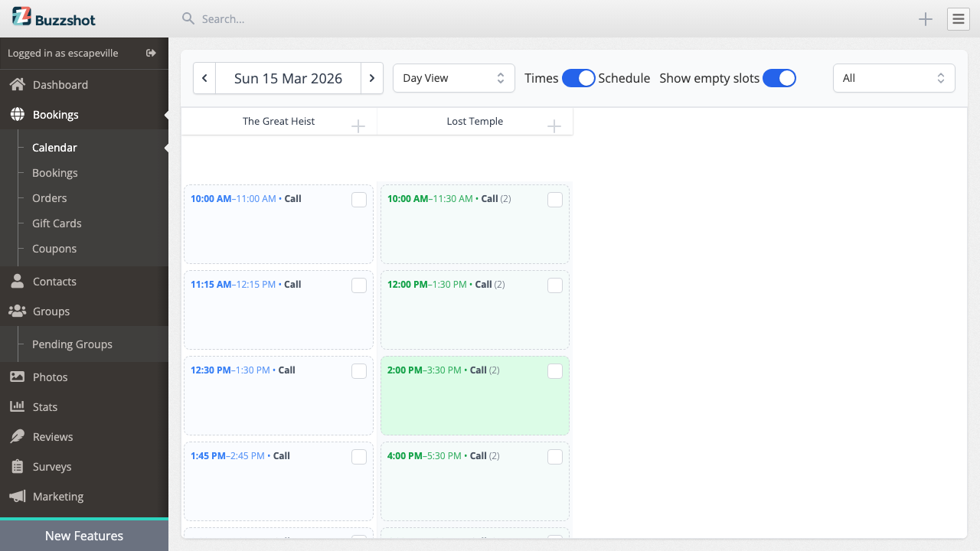Select the Bookings globe icon
The image size is (980, 551).
[x=16, y=114]
